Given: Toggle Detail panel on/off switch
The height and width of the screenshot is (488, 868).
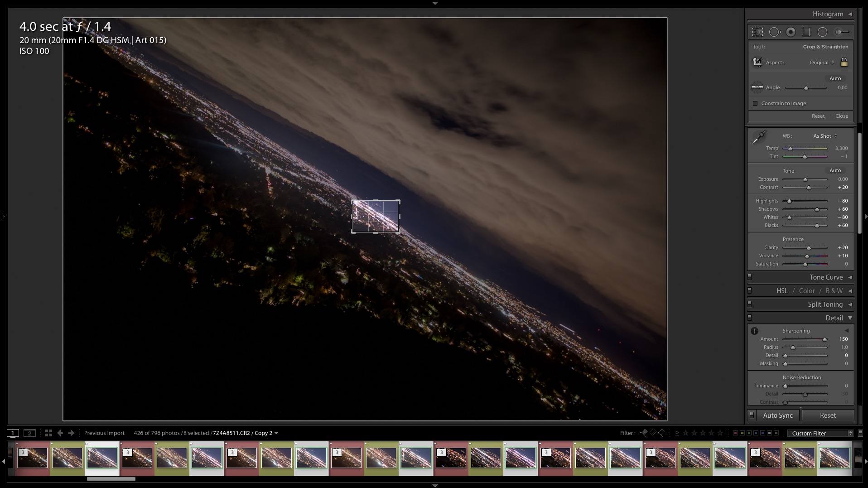Looking at the screenshot, I should click(x=749, y=318).
